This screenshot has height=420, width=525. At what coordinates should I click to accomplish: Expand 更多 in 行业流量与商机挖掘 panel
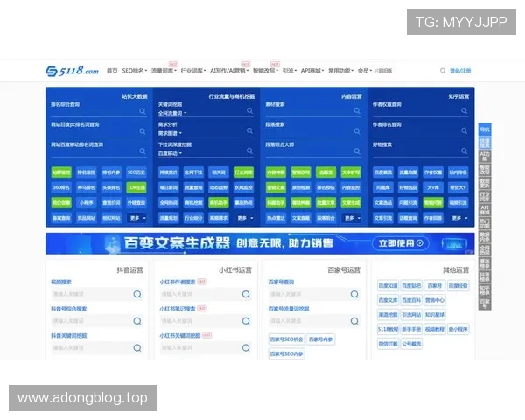pos(245,218)
